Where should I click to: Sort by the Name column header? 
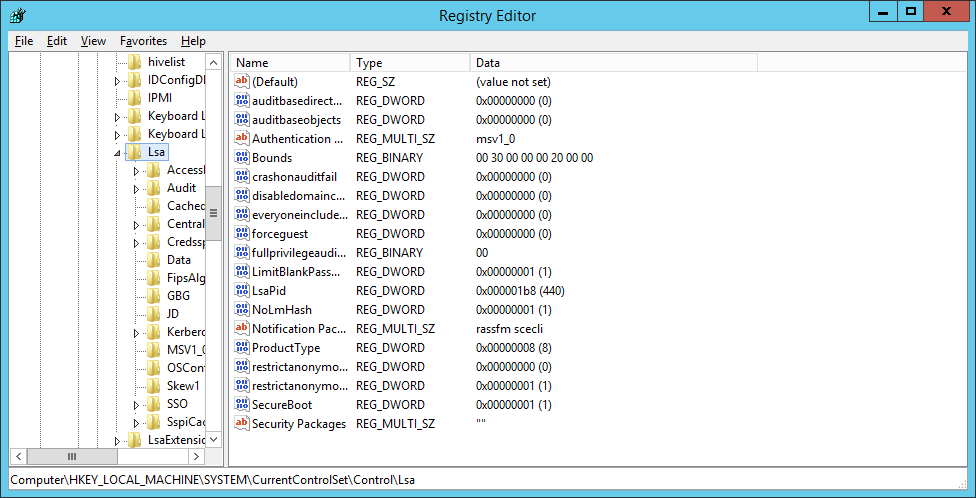point(289,63)
